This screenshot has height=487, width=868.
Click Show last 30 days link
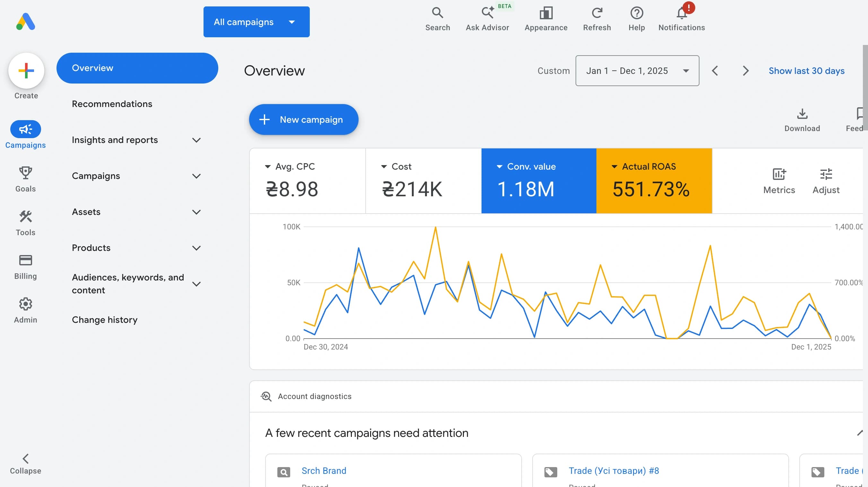point(806,71)
